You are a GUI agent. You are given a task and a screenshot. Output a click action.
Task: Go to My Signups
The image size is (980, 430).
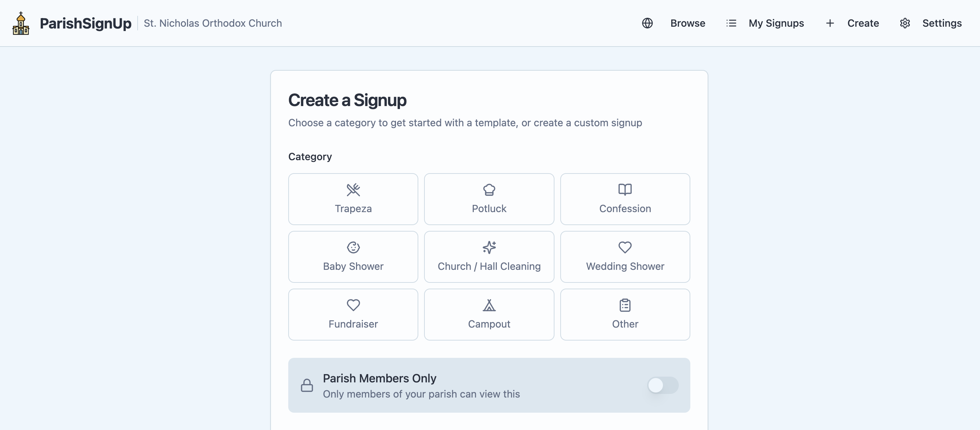point(776,23)
